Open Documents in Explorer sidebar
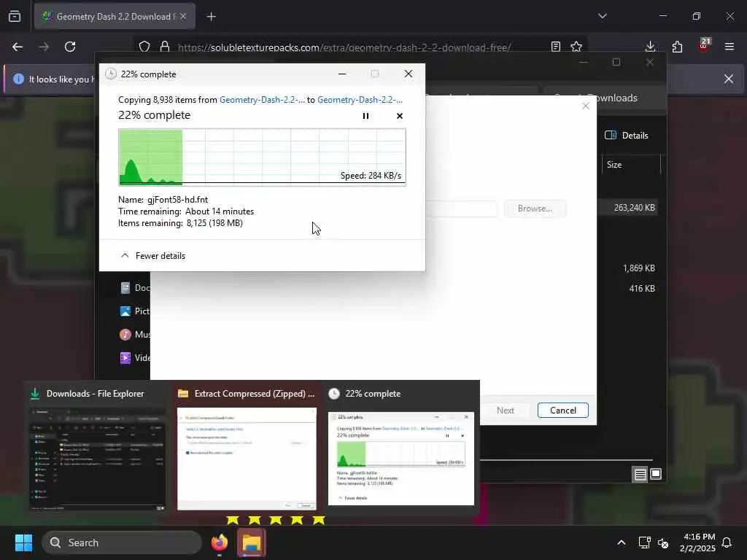 tap(135, 287)
